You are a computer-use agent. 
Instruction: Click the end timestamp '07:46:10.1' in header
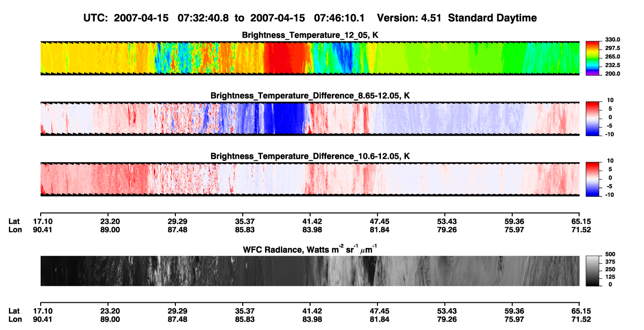point(339,18)
